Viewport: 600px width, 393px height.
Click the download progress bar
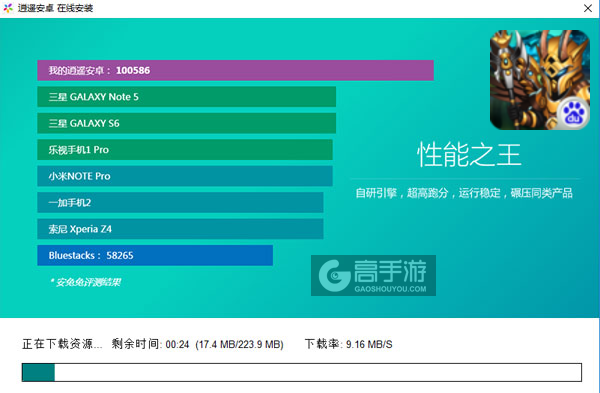point(302,372)
